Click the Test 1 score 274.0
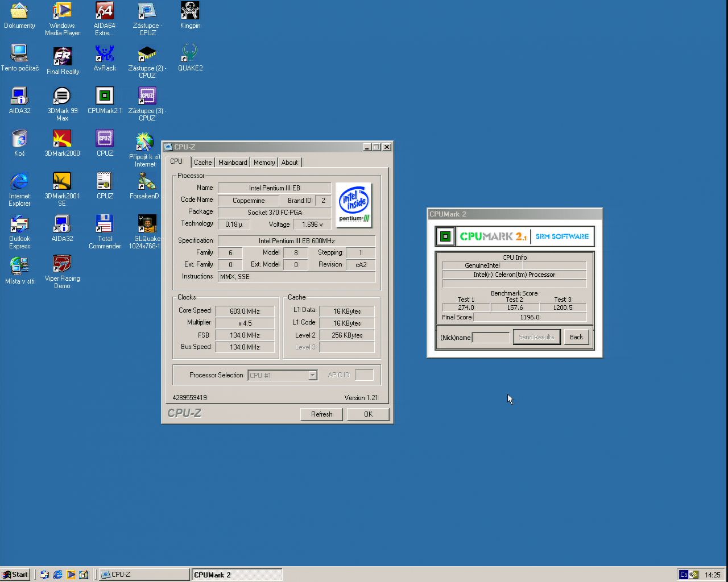The width and height of the screenshot is (728, 582). [x=466, y=307]
